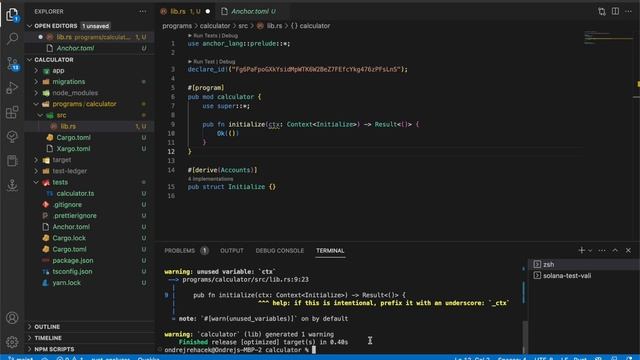640x360 pixels.
Task: Click the programs breadcrumb segment
Action: point(177,26)
